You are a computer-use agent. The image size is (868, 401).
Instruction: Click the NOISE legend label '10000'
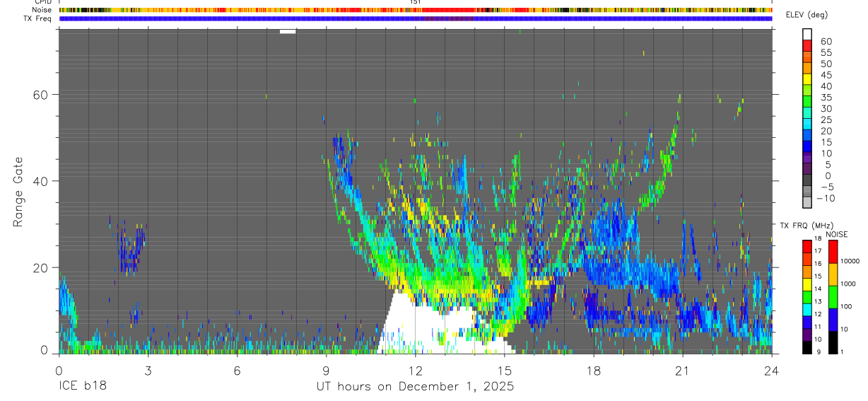click(849, 261)
